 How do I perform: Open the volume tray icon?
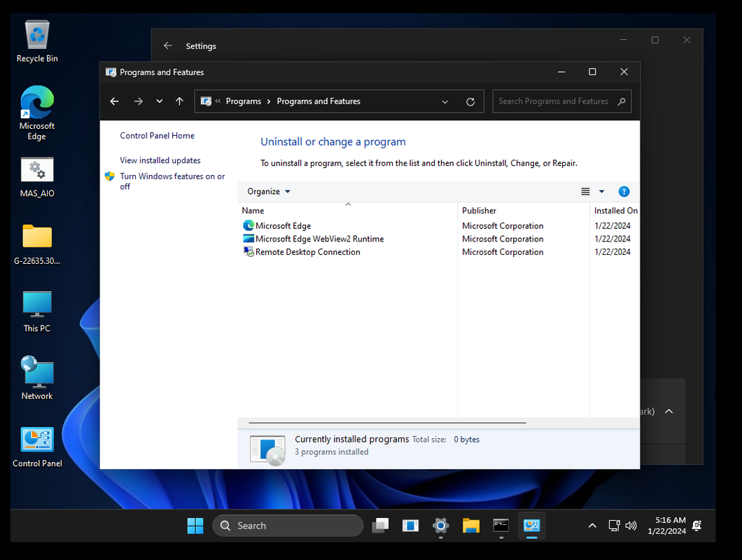[631, 526]
